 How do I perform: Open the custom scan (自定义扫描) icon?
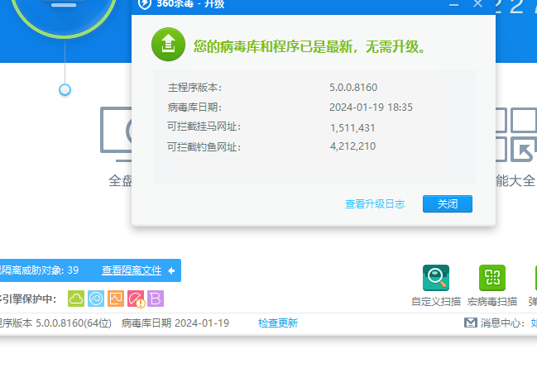pyautogui.click(x=435, y=278)
